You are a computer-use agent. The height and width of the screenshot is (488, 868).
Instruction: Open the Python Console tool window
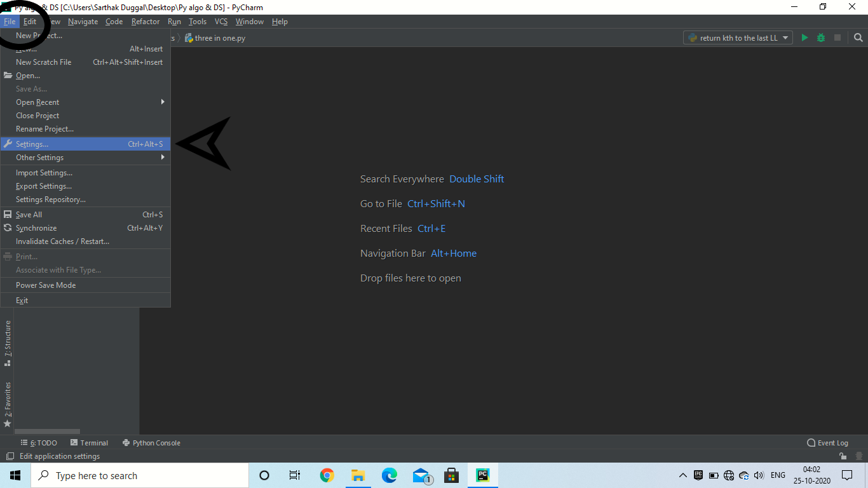click(151, 443)
